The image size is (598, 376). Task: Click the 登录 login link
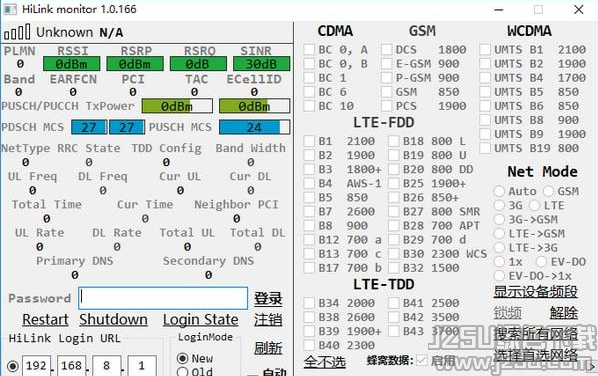[268, 299]
